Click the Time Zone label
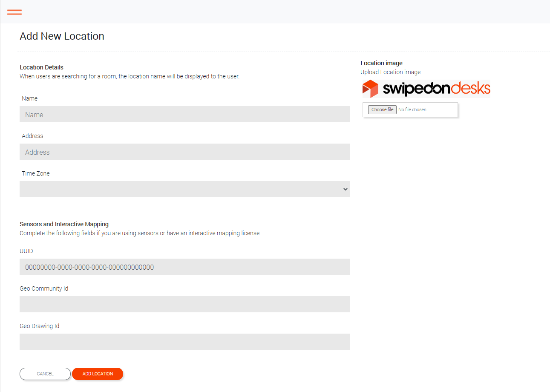Screen dimensions: 550x392 click(36, 173)
